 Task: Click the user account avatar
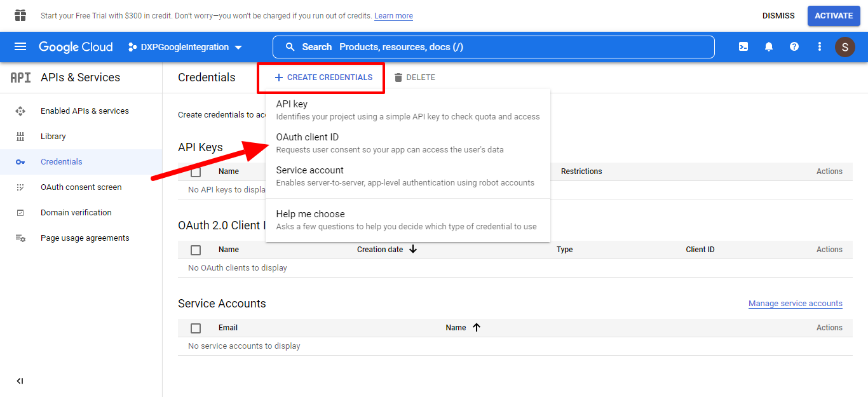(x=844, y=47)
